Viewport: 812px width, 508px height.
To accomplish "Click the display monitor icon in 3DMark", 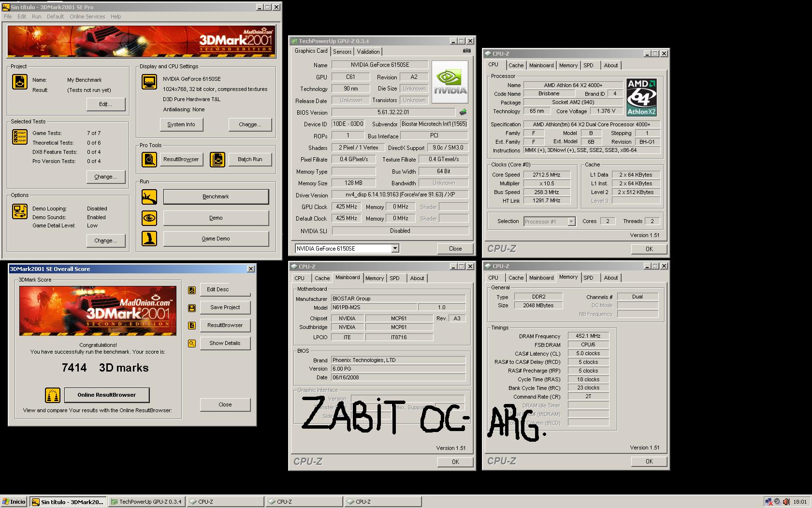I will 149,82.
